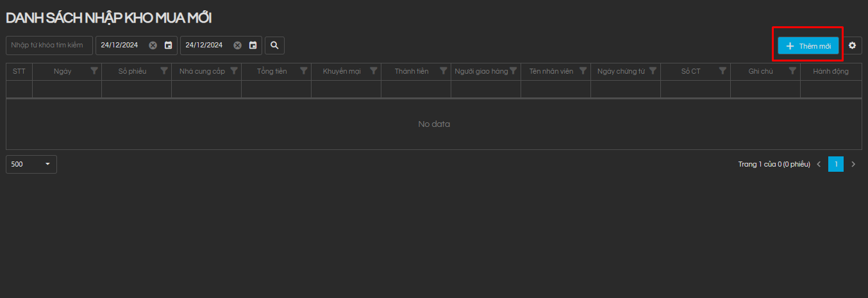The image size is (868, 298).
Task: Select page 1 in pagination
Action: coord(835,164)
